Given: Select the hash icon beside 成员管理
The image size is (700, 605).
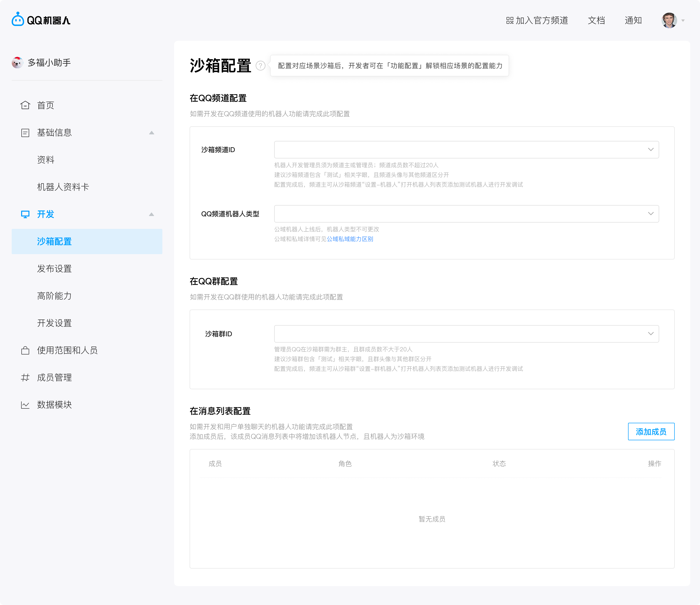Looking at the screenshot, I should (x=25, y=377).
